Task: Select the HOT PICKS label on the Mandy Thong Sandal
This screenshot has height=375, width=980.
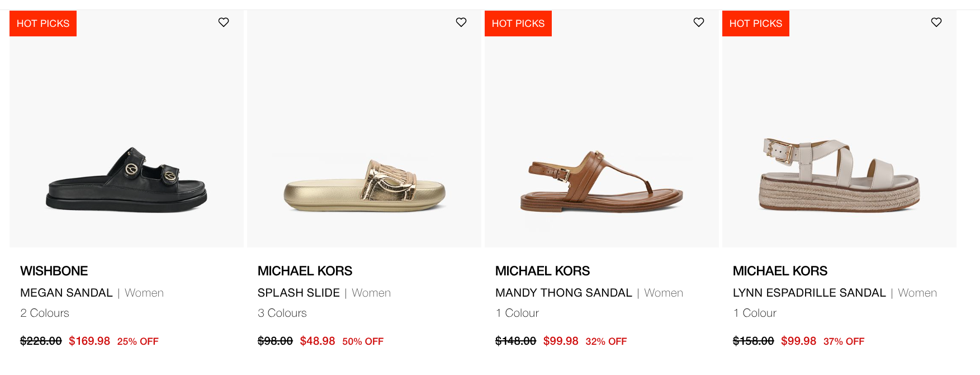Action: [518, 23]
